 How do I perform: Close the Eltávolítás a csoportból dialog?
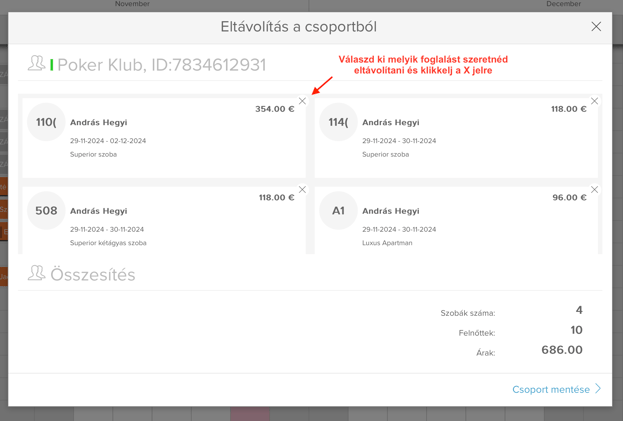tap(596, 27)
